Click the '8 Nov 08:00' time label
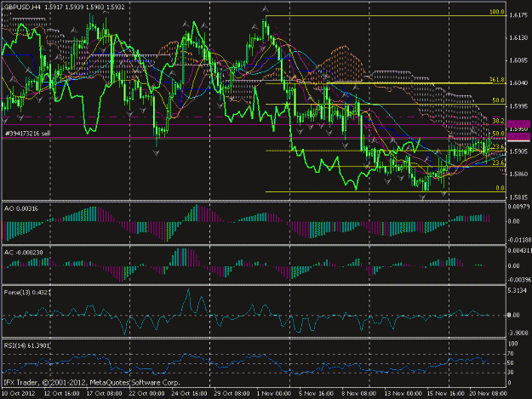Screen dimensions: 532x399 click(358, 394)
